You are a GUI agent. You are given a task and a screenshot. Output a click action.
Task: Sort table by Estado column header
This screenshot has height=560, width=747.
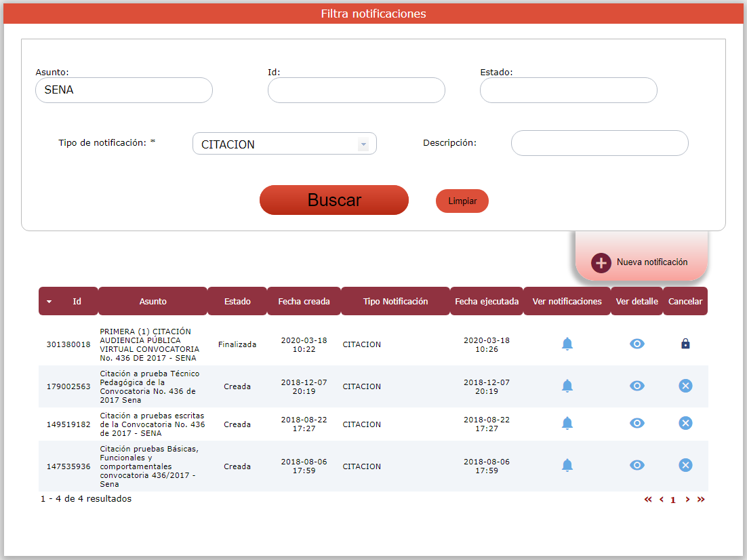237,302
